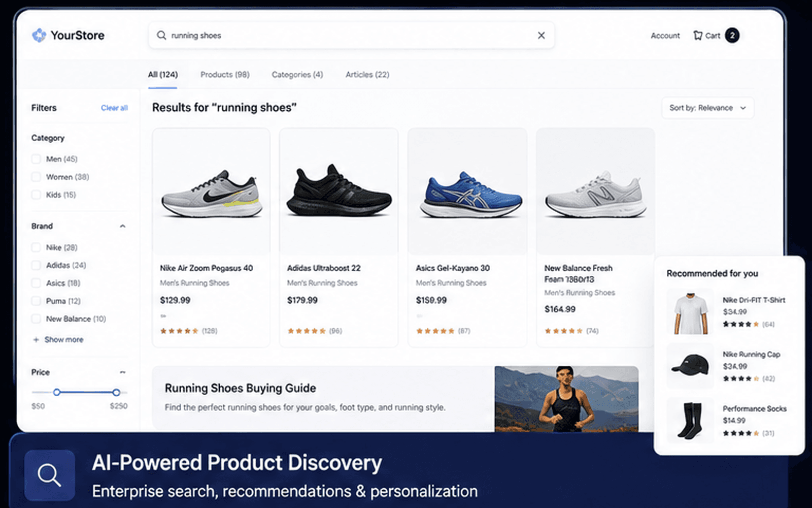The width and height of the screenshot is (812, 508).
Task: Click the Account link
Action: [665, 36]
